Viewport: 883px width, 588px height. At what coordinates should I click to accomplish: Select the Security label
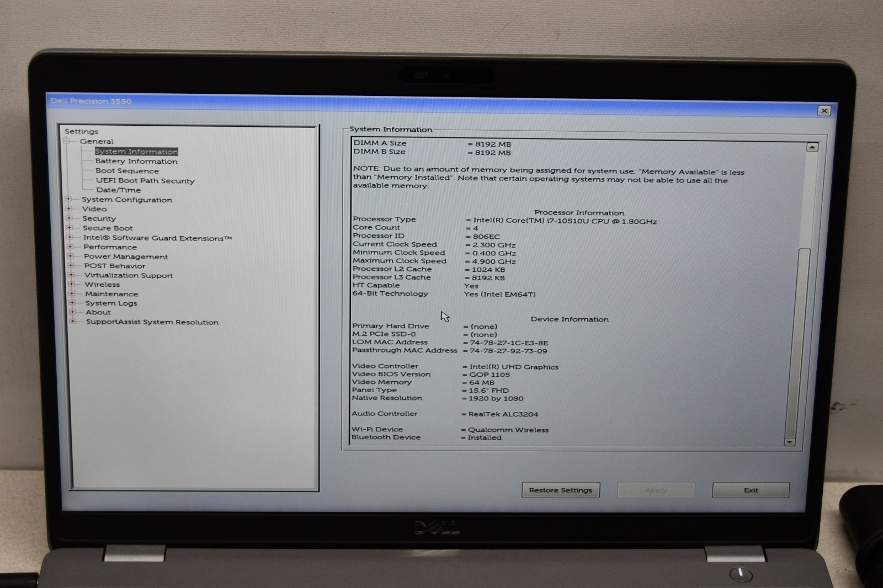click(x=99, y=218)
